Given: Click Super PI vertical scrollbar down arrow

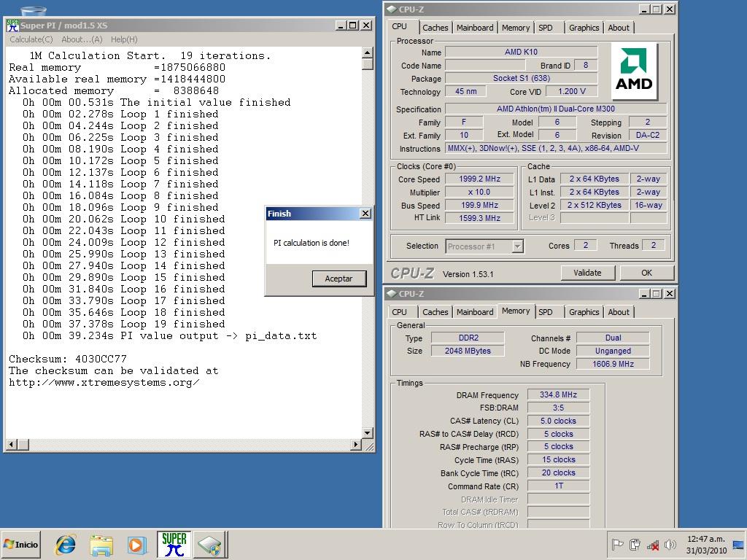Looking at the screenshot, I should 368,433.
